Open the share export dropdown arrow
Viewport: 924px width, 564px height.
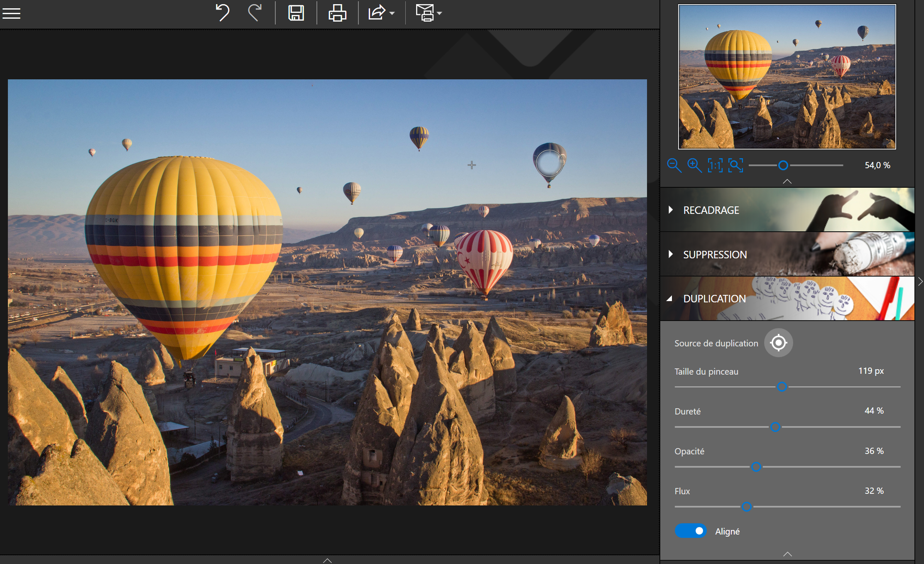coord(392,13)
